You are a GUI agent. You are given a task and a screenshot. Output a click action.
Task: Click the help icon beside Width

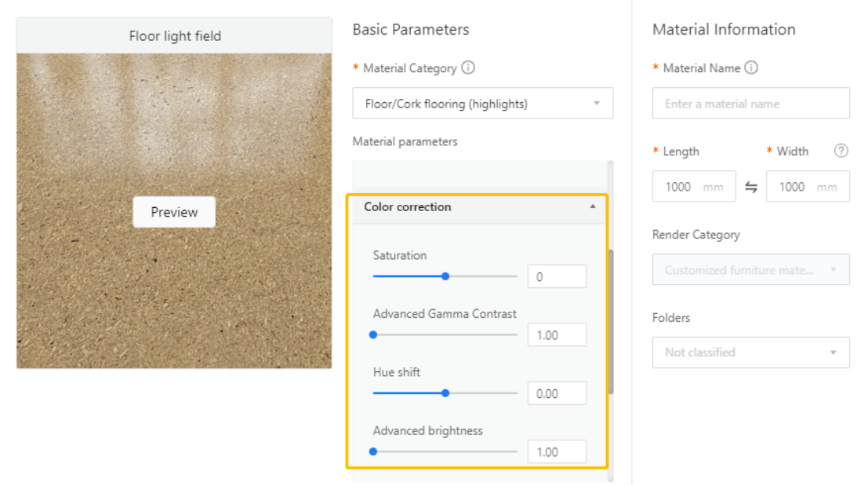pyautogui.click(x=841, y=151)
